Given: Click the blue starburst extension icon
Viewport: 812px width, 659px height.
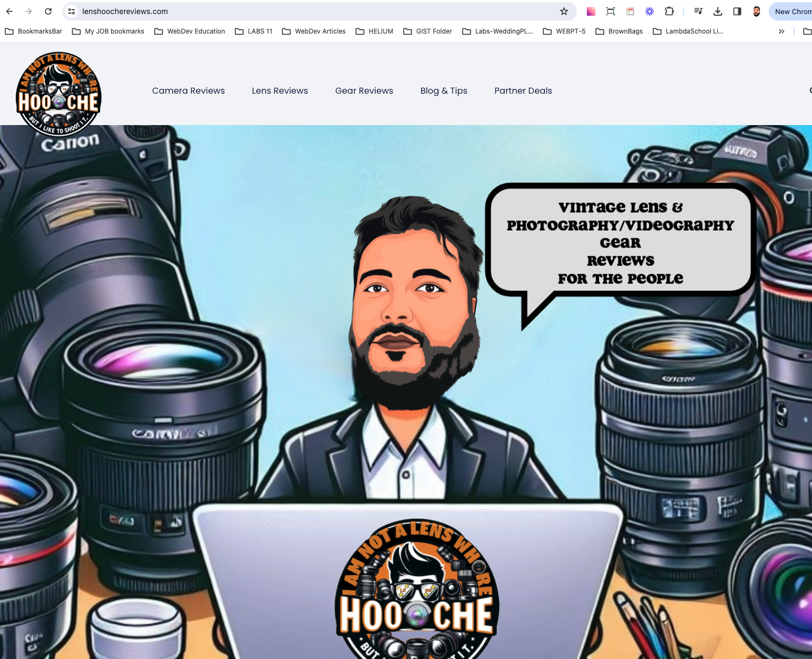Looking at the screenshot, I should (x=650, y=11).
